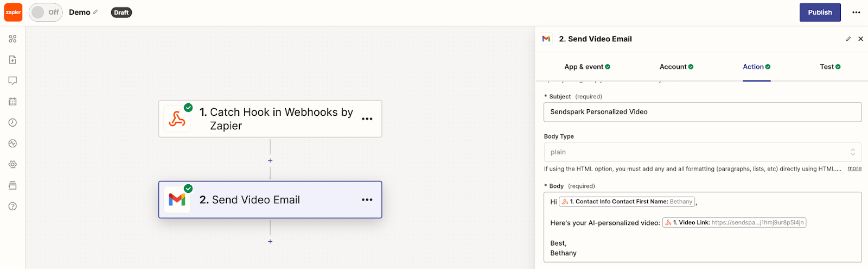Viewport: 868px width, 269px height.
Task: Click the Video Link mapped pill
Action: (x=734, y=222)
